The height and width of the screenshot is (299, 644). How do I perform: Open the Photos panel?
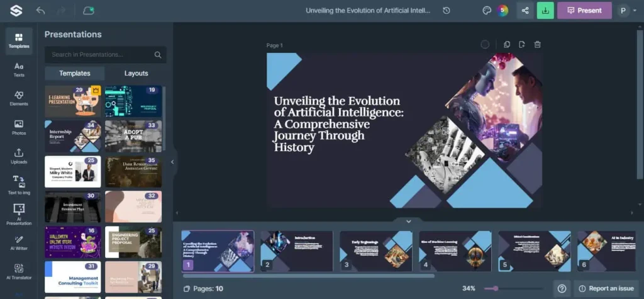click(x=19, y=127)
